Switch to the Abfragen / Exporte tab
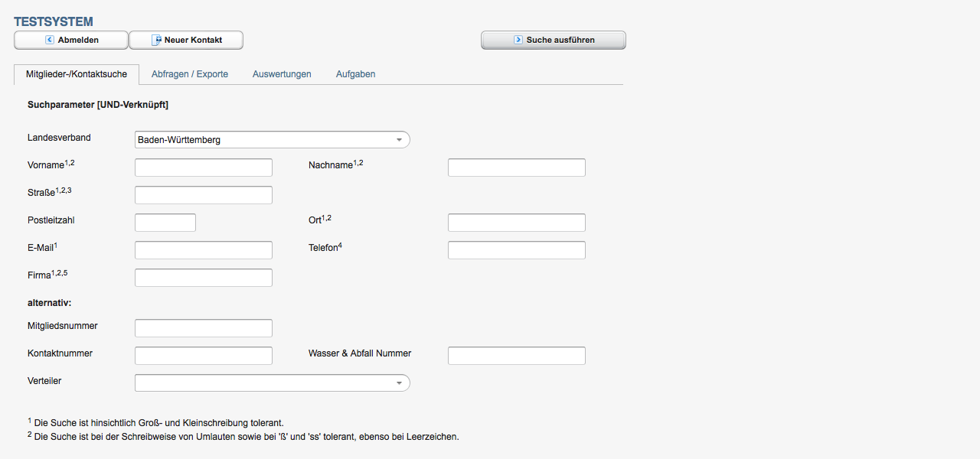Image resolution: width=980 pixels, height=459 pixels. pyautogui.click(x=190, y=74)
